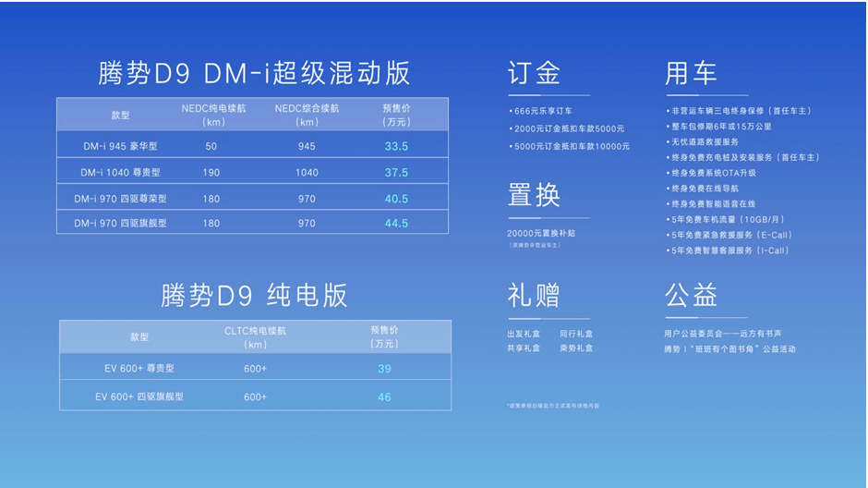Screen dimensions: 868x488
Task: Click the gift item "共享礼盒"
Action: pos(524,348)
